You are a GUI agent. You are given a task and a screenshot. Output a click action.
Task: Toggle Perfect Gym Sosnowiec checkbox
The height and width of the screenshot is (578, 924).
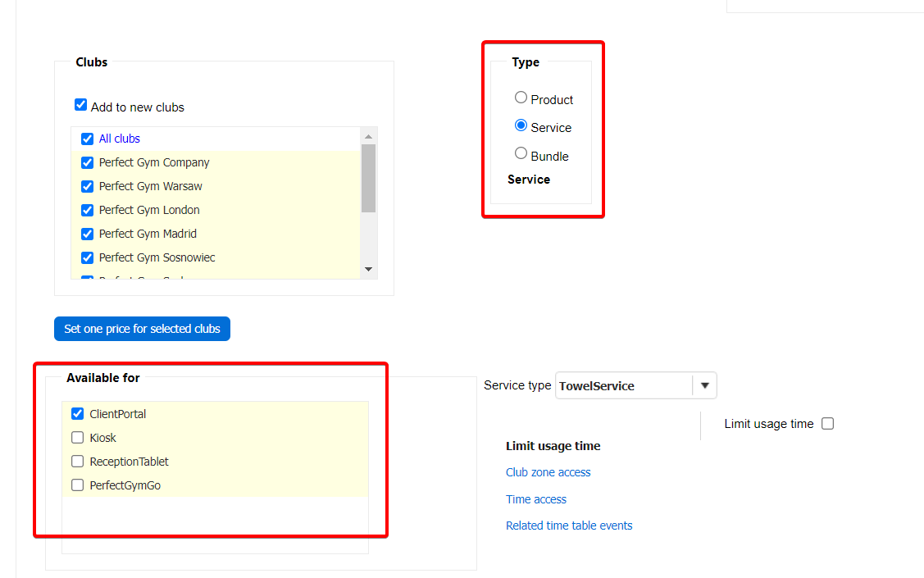[x=88, y=258]
